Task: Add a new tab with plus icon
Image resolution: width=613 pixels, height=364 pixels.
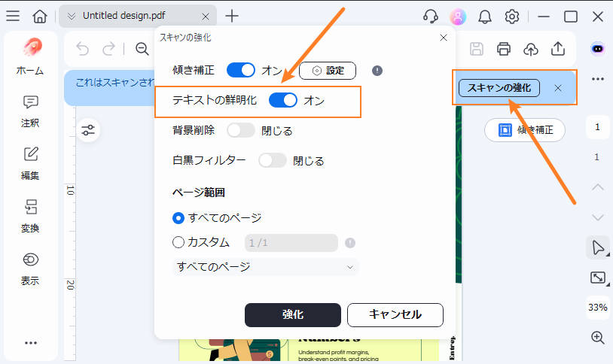Action: click(x=232, y=16)
